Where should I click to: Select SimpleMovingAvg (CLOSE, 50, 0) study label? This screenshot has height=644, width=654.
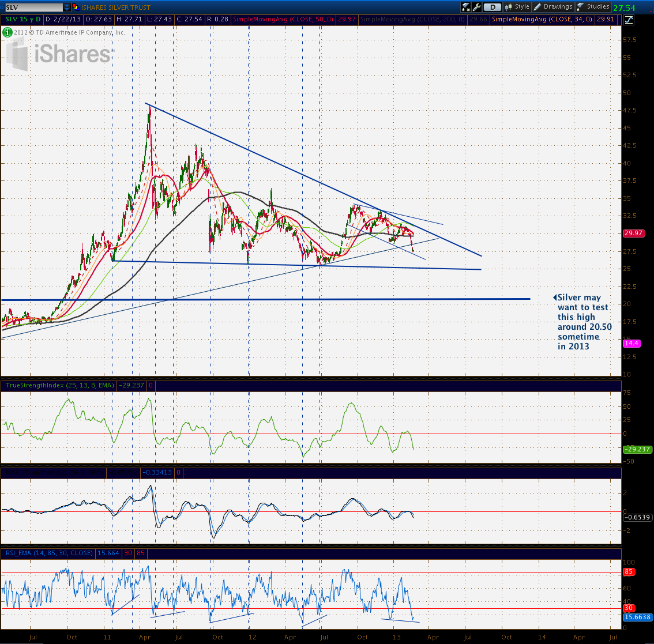pos(283,19)
